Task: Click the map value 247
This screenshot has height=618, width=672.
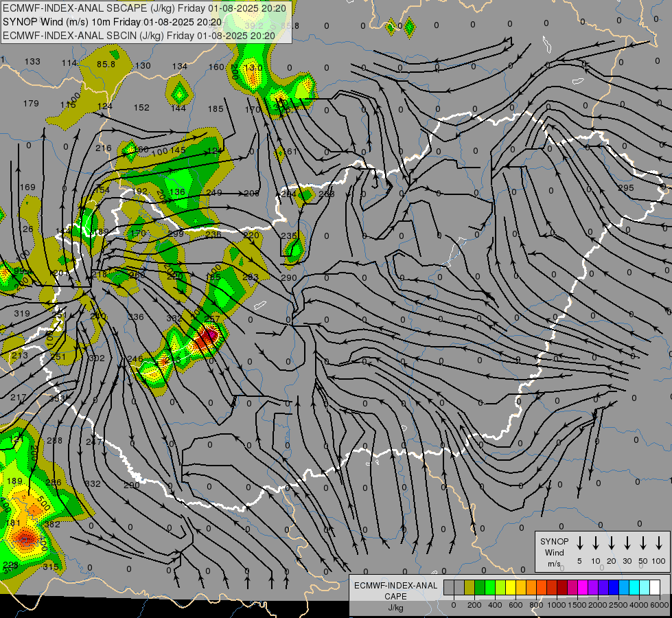Action: (x=94, y=442)
